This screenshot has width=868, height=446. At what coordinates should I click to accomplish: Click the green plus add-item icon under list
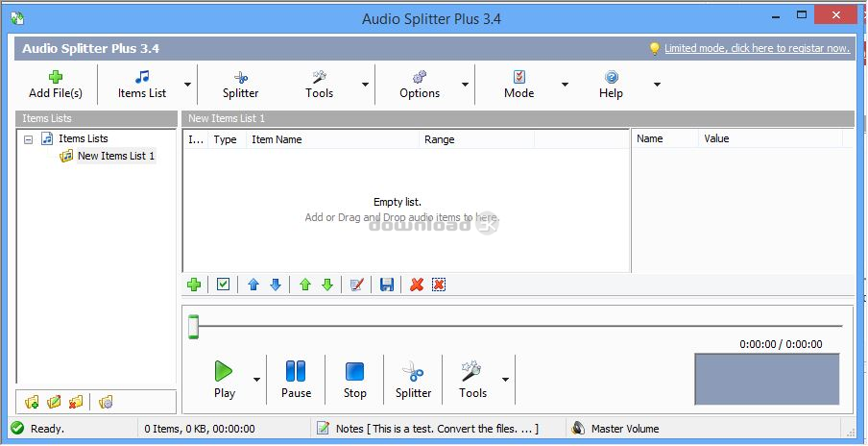[x=194, y=285]
